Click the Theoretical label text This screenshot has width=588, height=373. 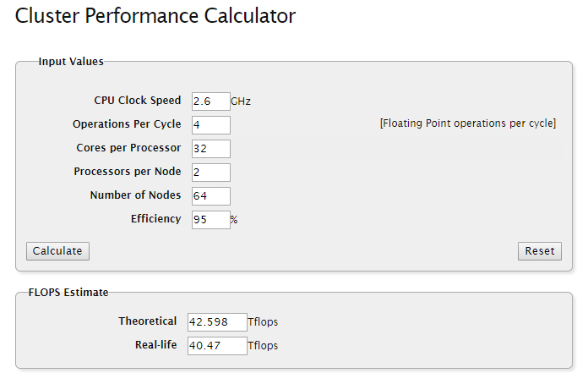tap(147, 321)
